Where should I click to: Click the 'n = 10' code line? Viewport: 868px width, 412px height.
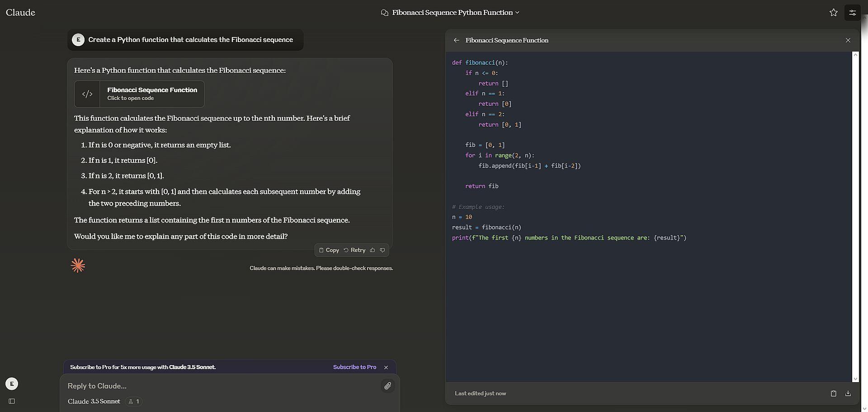[462, 217]
